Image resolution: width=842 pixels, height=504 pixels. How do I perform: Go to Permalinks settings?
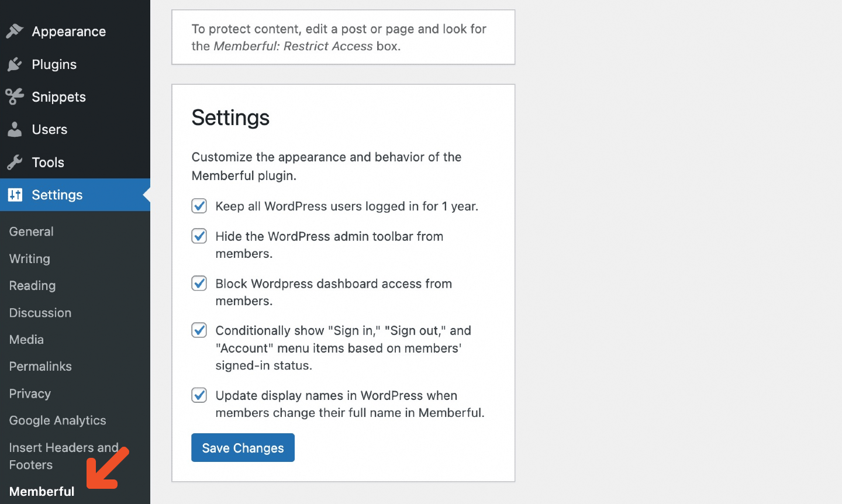(x=40, y=367)
